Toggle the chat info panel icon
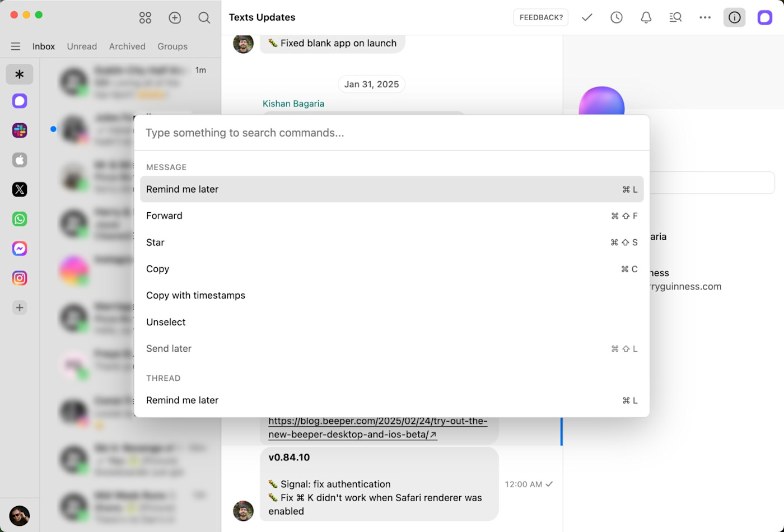The width and height of the screenshot is (784, 532). click(x=735, y=17)
